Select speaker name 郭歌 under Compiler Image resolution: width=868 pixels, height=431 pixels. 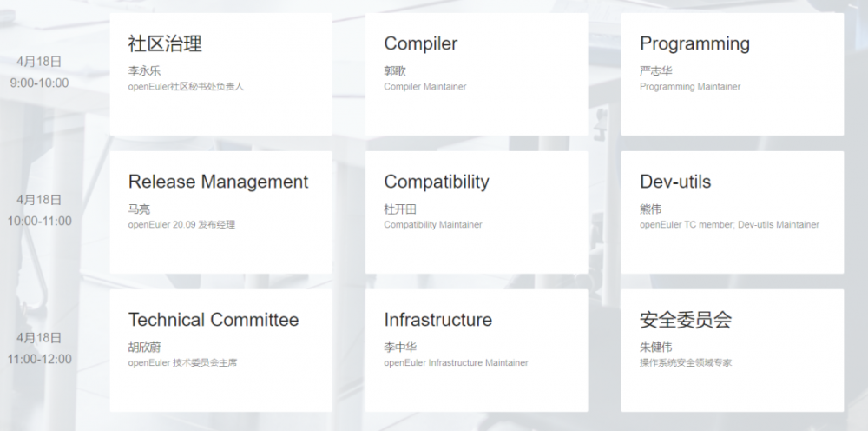395,71
